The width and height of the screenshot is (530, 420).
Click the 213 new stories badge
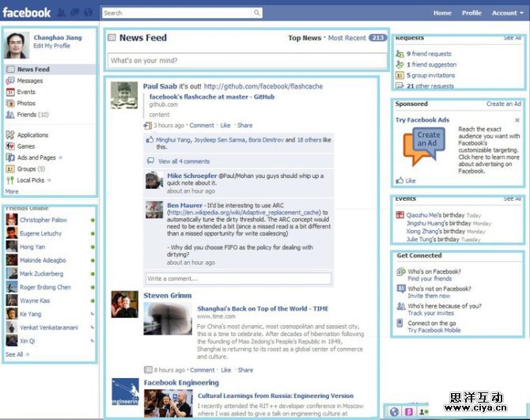point(377,37)
